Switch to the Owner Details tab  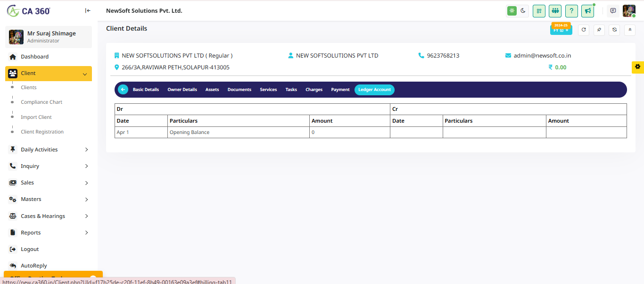coord(182,90)
